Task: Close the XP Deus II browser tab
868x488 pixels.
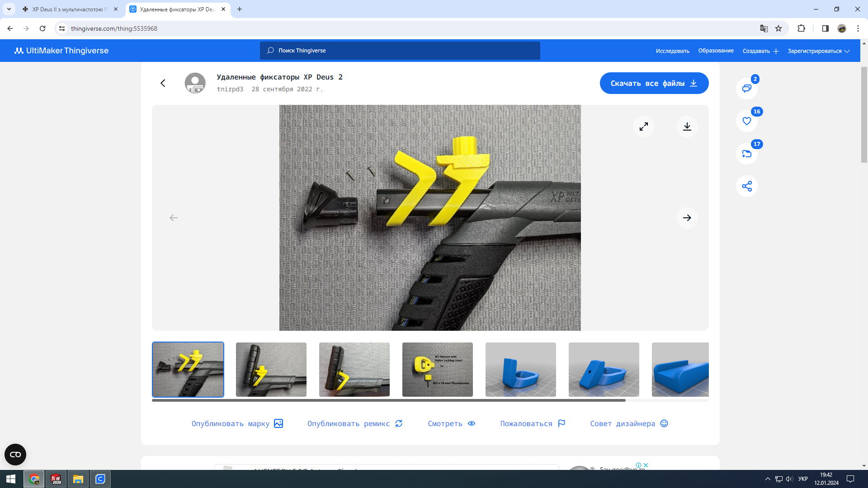Action: pyautogui.click(x=116, y=9)
